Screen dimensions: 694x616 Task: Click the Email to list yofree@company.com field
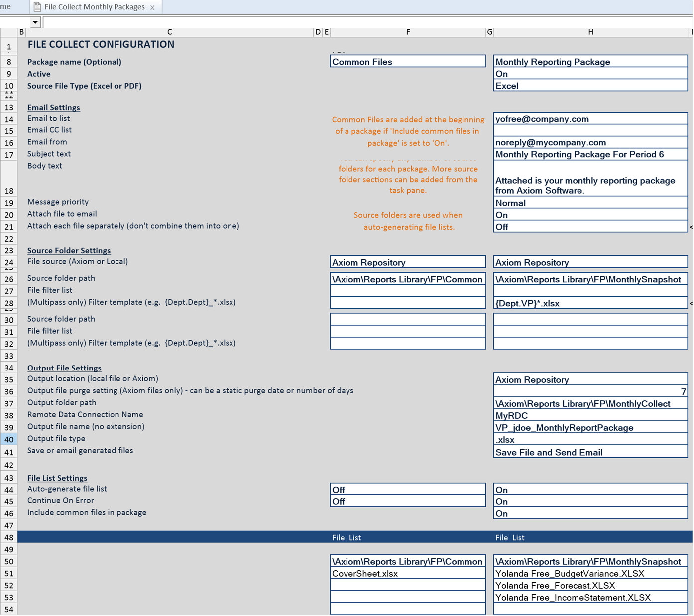[x=590, y=119]
